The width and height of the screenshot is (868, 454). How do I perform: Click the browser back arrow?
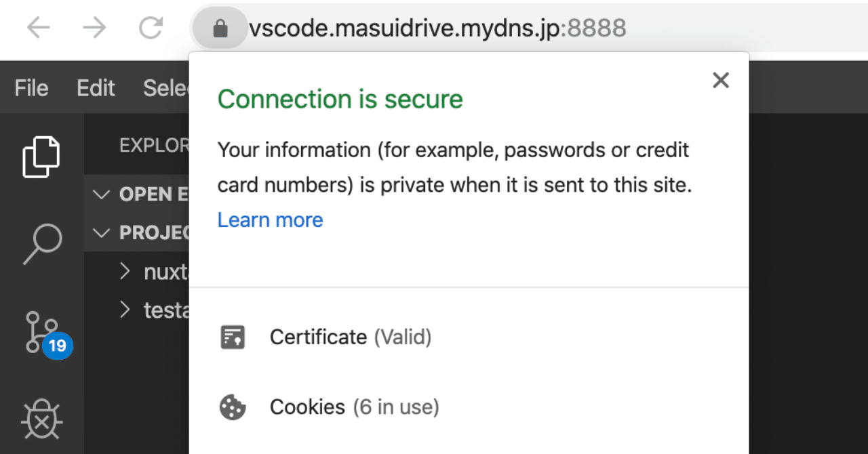coord(39,28)
